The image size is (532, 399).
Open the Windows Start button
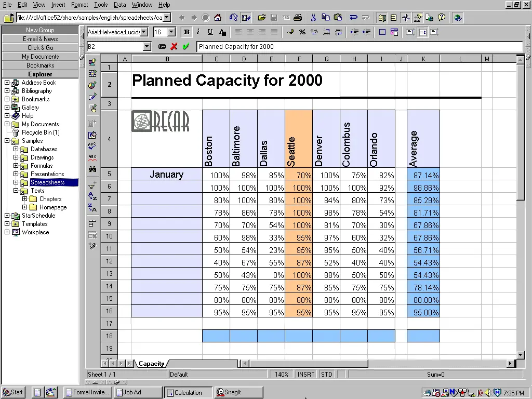[x=14, y=392]
